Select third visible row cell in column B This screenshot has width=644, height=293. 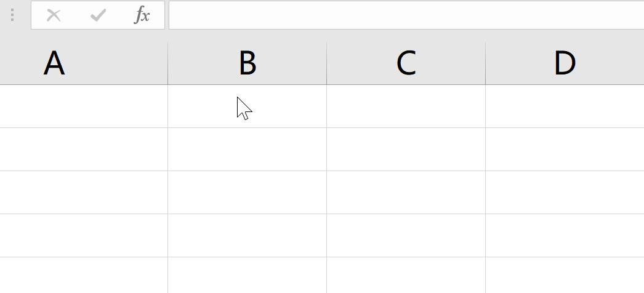pyautogui.click(x=247, y=193)
